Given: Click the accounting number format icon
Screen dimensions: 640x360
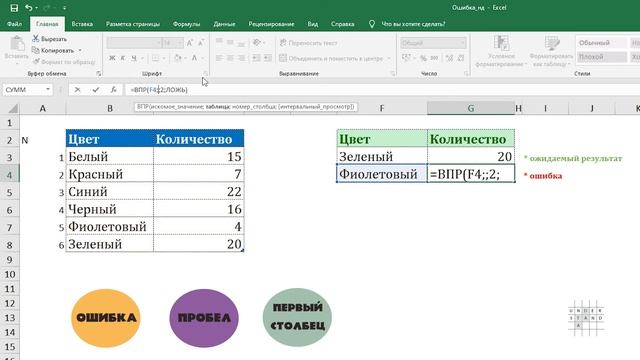Looking at the screenshot, I should [406, 58].
